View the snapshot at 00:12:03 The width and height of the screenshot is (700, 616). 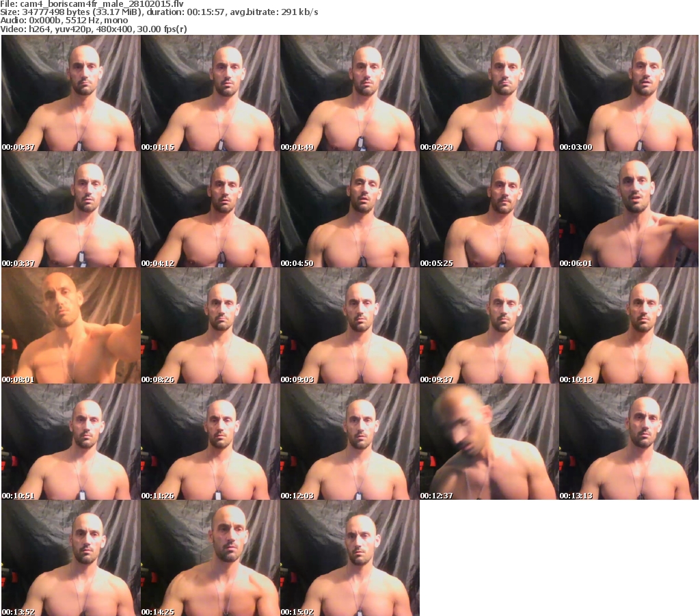[x=350, y=442]
